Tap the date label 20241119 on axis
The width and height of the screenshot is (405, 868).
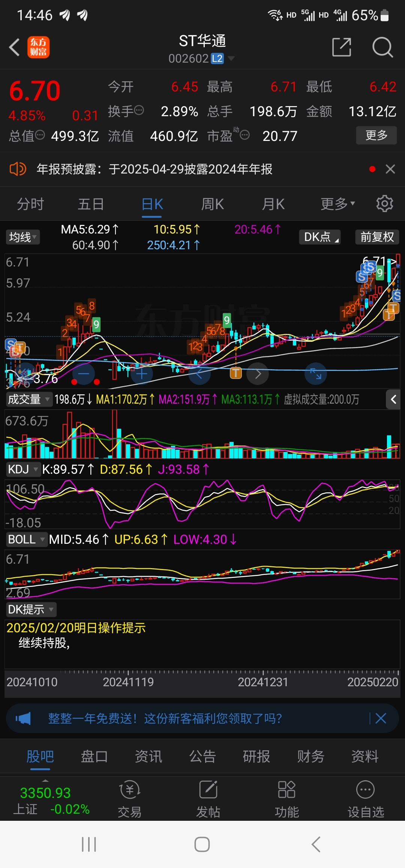[x=128, y=682]
